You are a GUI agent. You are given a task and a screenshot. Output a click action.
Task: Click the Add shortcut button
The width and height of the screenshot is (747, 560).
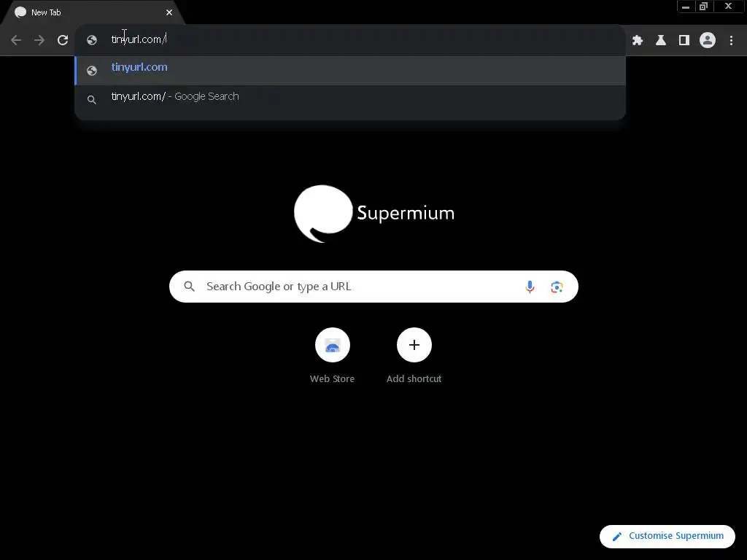tap(414, 356)
